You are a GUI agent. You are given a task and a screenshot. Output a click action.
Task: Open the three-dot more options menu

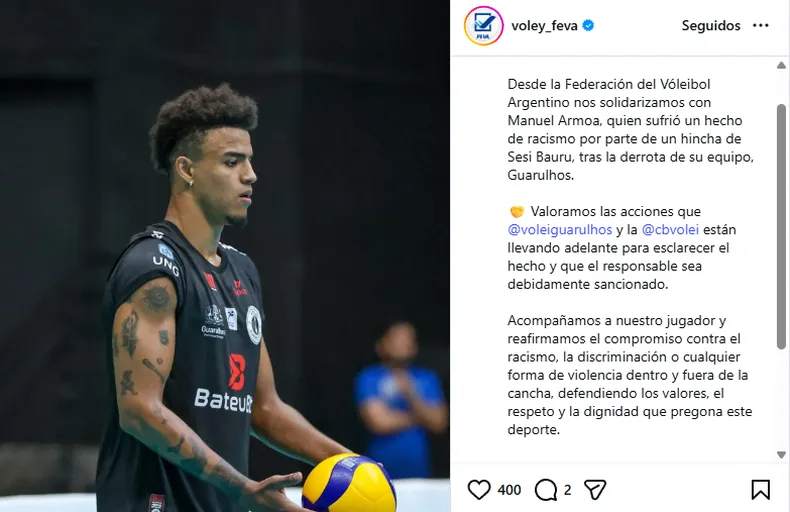[760, 25]
